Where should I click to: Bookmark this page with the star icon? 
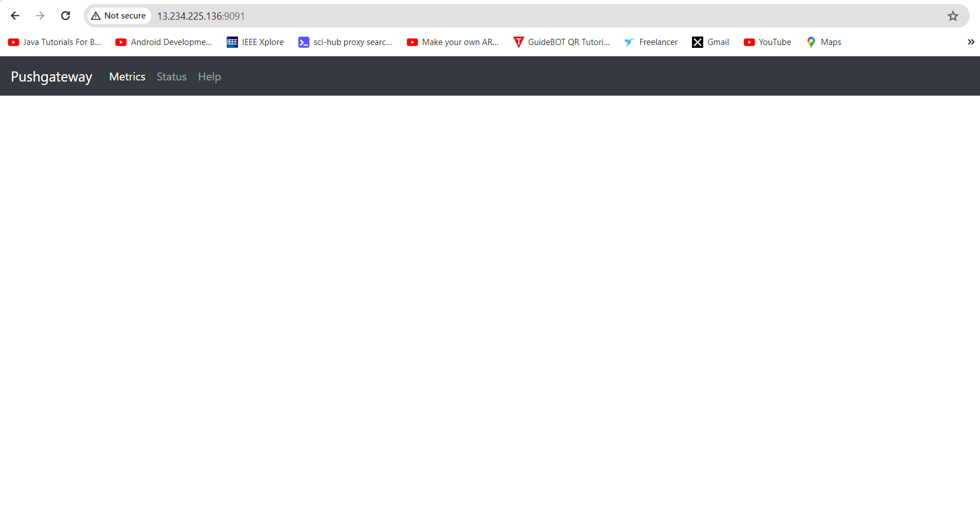[953, 16]
